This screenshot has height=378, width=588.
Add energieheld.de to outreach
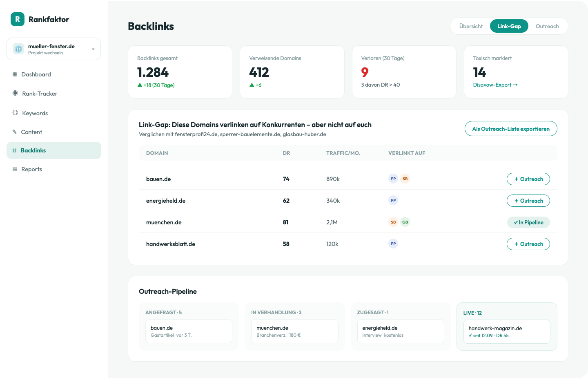pyautogui.click(x=528, y=201)
